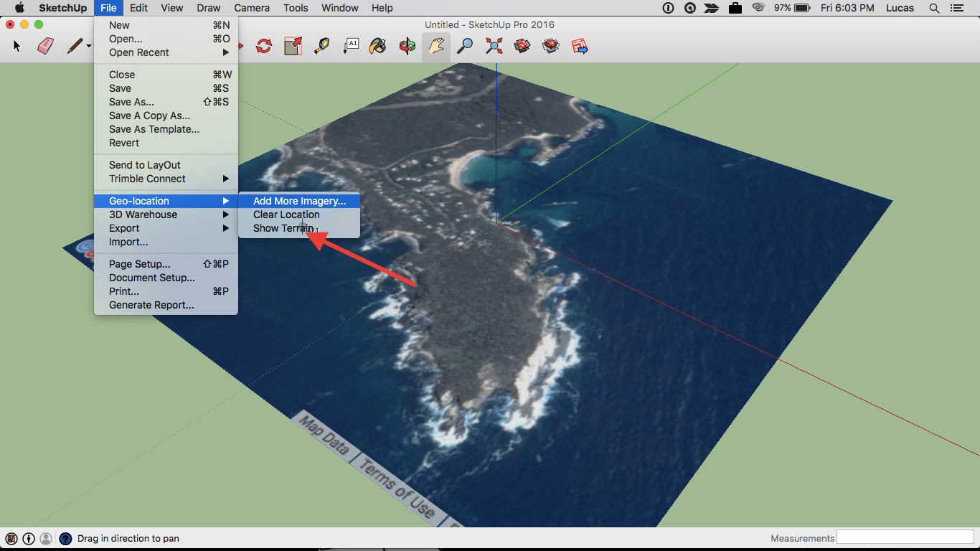The image size is (980, 551).
Task: Choose the Zoom magnifier tool
Action: [x=465, y=47]
